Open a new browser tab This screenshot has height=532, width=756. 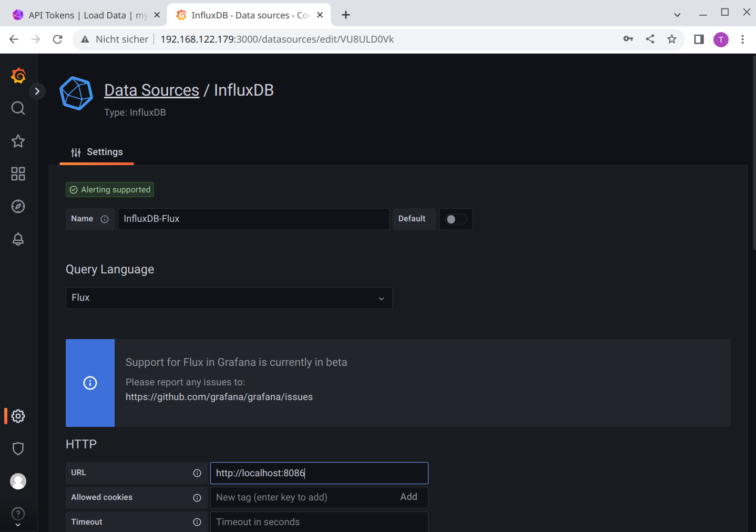click(x=345, y=15)
